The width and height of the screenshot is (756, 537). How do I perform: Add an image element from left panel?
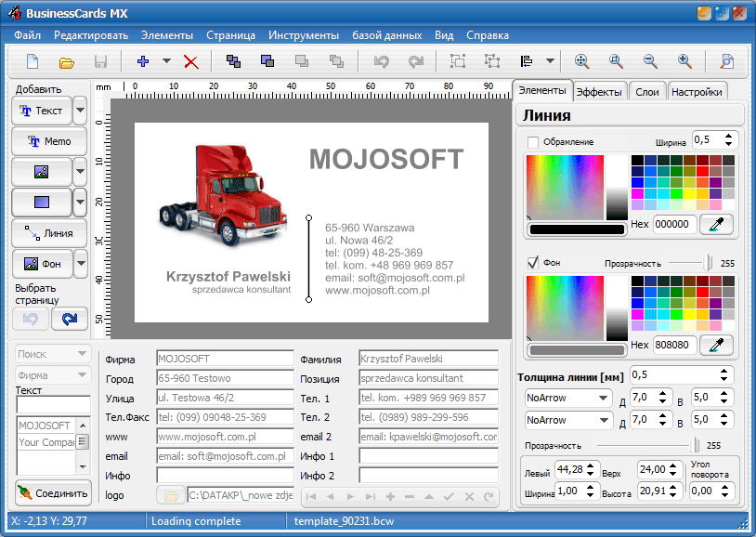tap(42, 172)
